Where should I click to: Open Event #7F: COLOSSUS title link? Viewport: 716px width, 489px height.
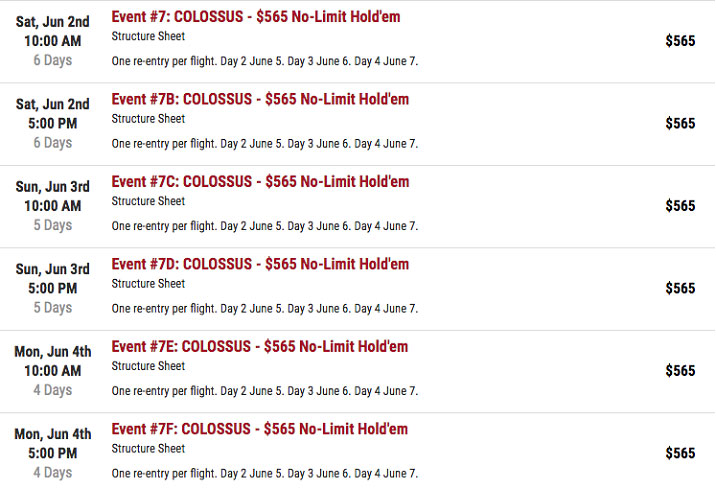pos(260,429)
